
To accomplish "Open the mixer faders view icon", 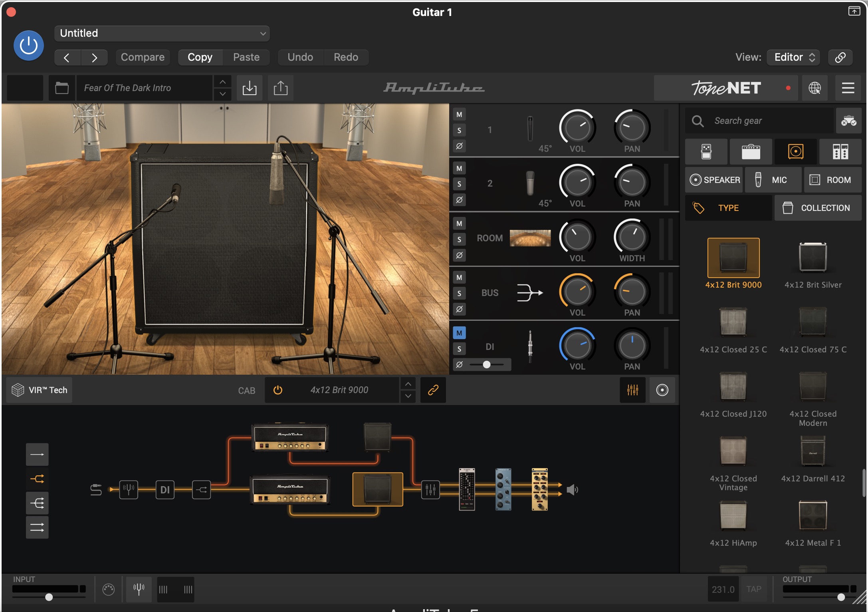I will [x=632, y=390].
